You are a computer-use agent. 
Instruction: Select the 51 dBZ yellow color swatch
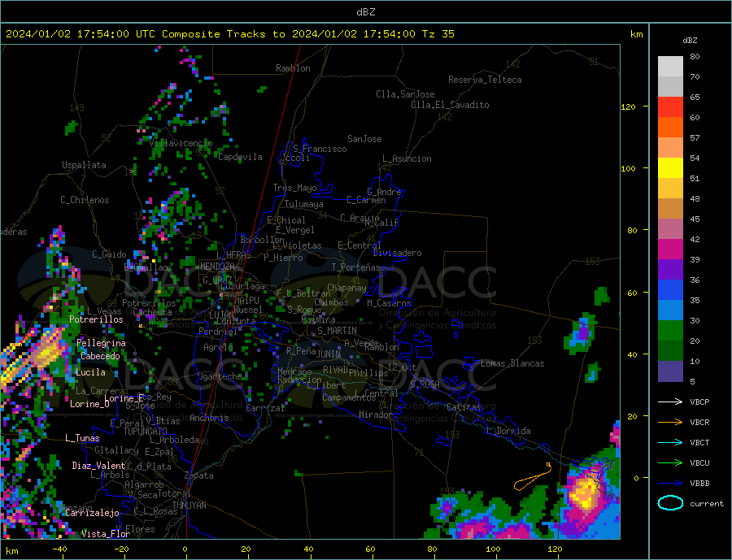click(670, 168)
